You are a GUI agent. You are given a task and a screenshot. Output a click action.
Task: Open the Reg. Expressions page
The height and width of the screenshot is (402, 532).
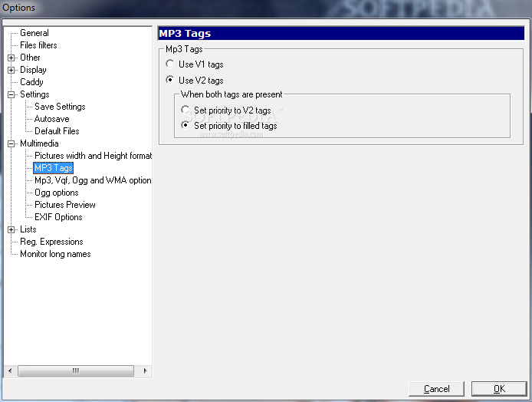(51, 242)
